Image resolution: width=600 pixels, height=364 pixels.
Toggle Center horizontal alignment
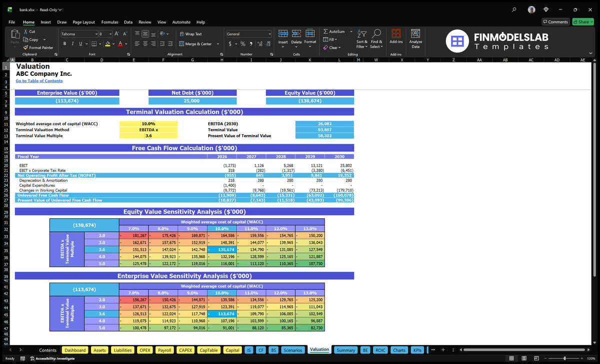pyautogui.click(x=145, y=44)
